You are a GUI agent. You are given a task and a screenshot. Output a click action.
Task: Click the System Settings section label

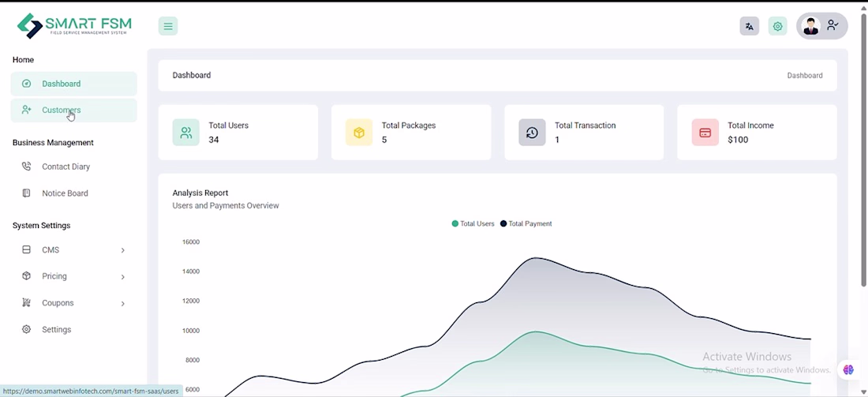pyautogui.click(x=42, y=226)
